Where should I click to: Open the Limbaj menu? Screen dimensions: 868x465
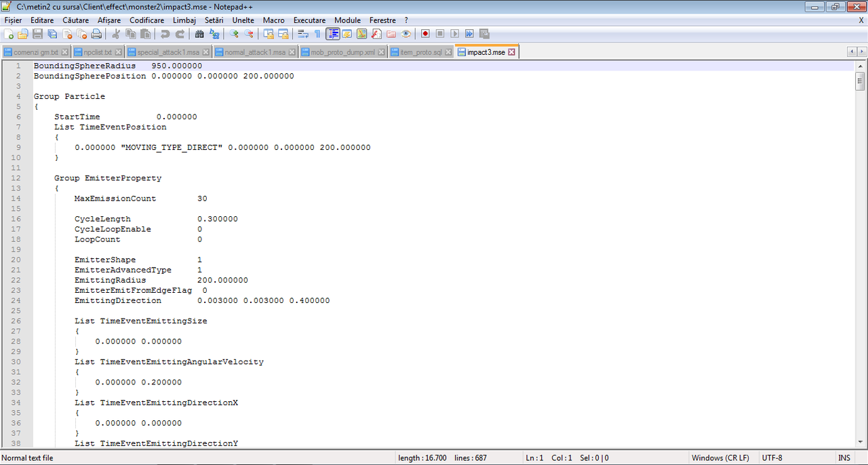click(x=184, y=20)
